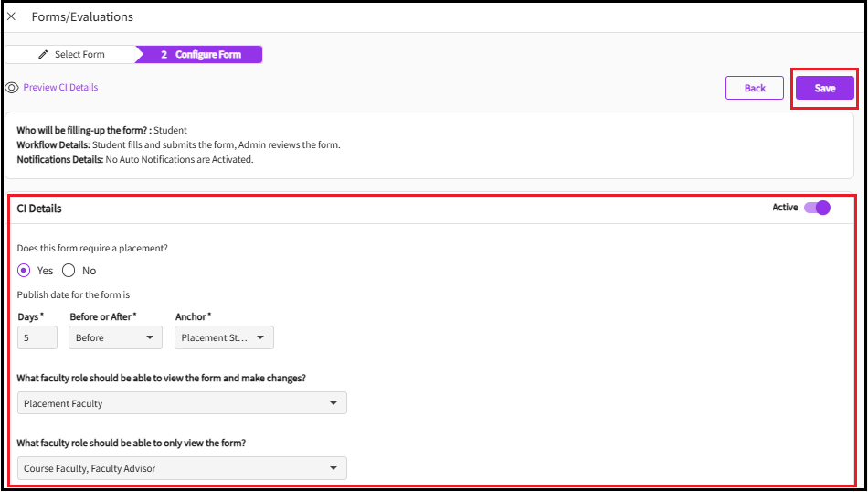The width and height of the screenshot is (868, 492).
Task: Click the eye icon beside Preview CI Details
Action: tap(12, 88)
